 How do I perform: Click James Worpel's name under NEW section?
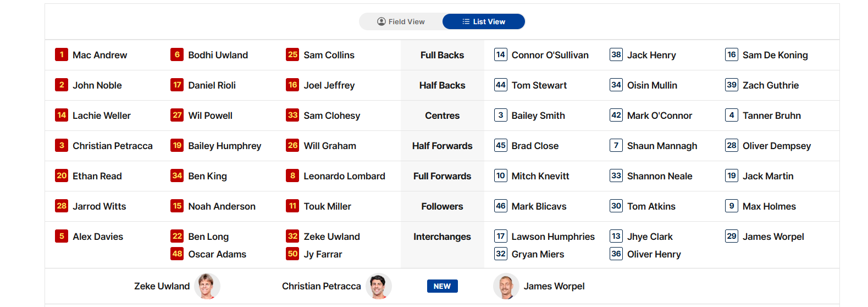click(554, 286)
